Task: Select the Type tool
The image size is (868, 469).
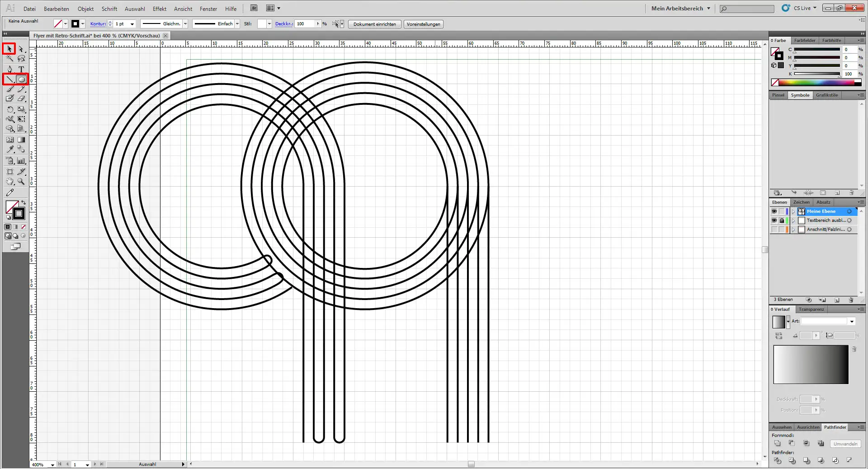Action: [x=21, y=69]
